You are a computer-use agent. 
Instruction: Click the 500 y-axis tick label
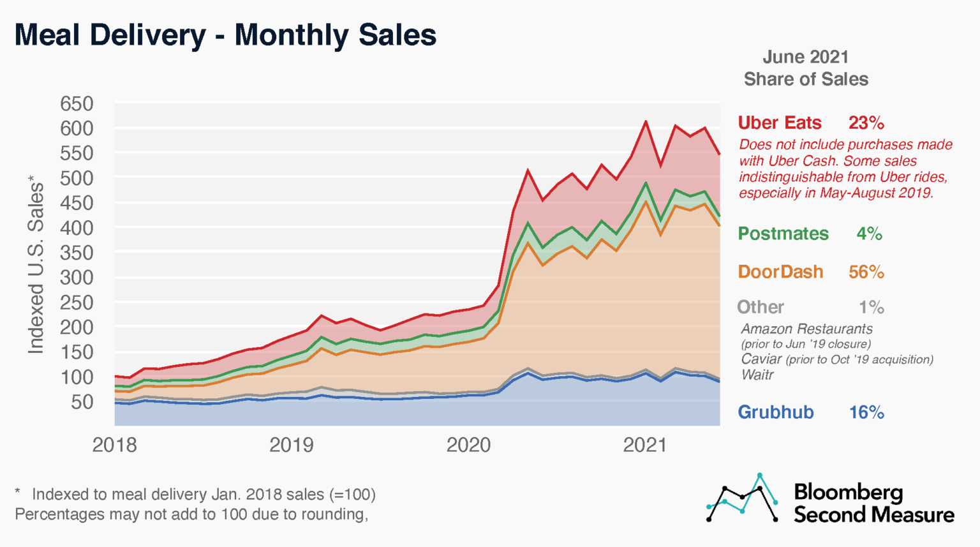click(x=77, y=178)
